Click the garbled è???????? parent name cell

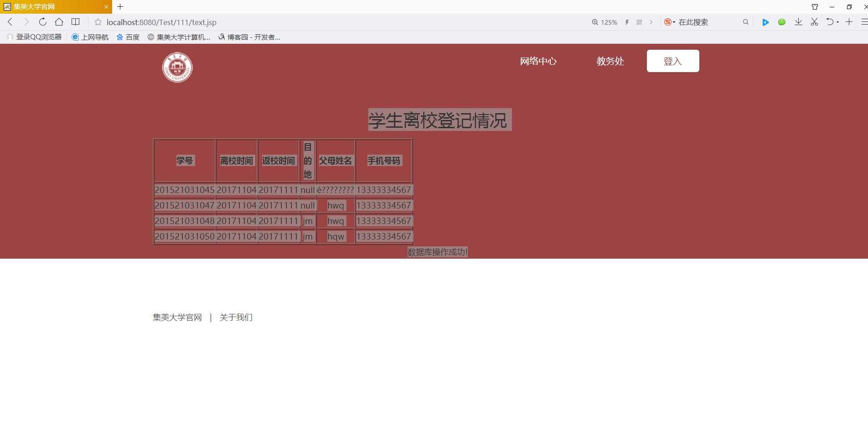[x=336, y=190]
